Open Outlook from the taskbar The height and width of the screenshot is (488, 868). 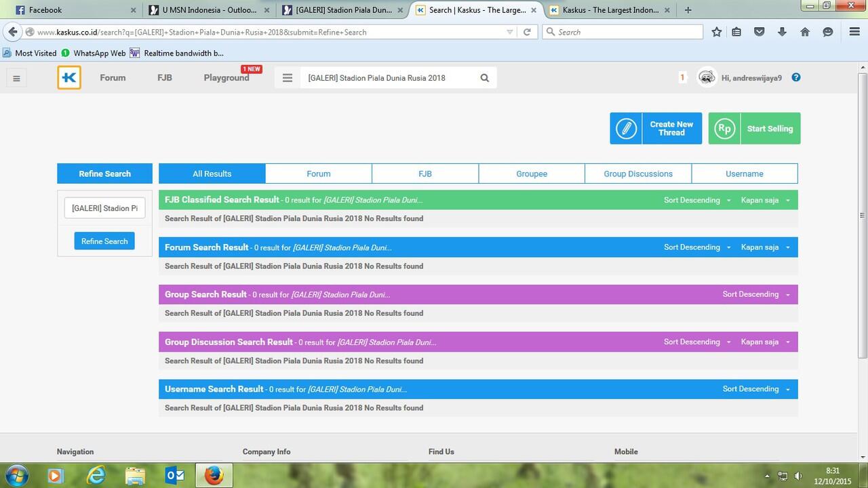point(175,475)
